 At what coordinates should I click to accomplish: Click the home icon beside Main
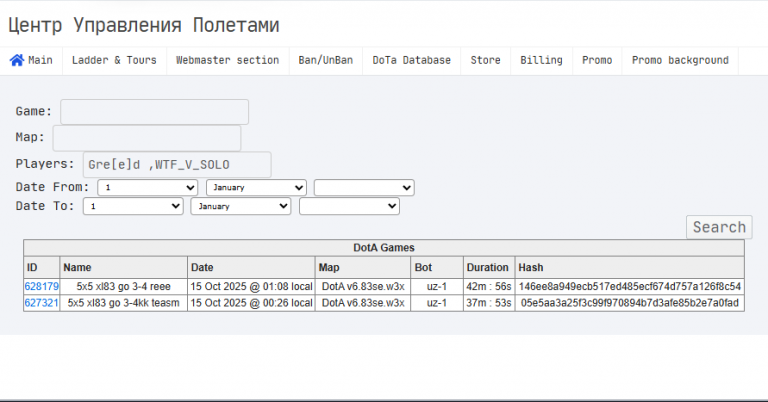pos(17,60)
